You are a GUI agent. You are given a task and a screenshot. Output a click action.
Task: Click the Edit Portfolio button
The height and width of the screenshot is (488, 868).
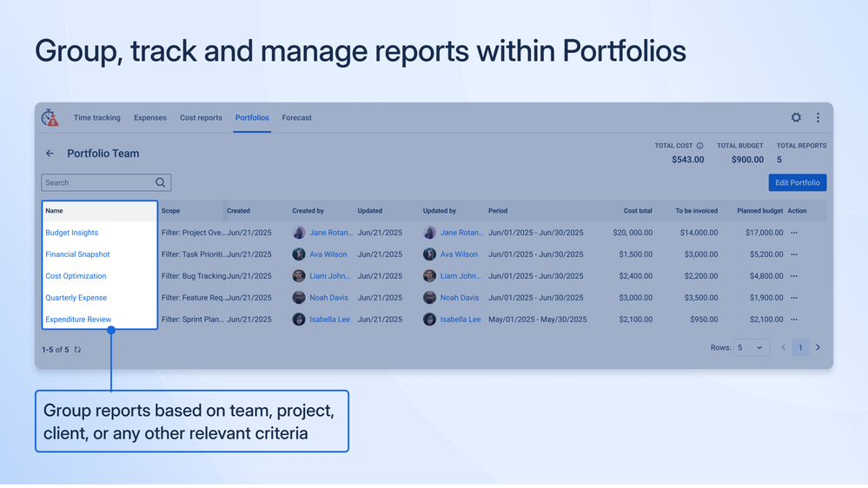(x=797, y=182)
